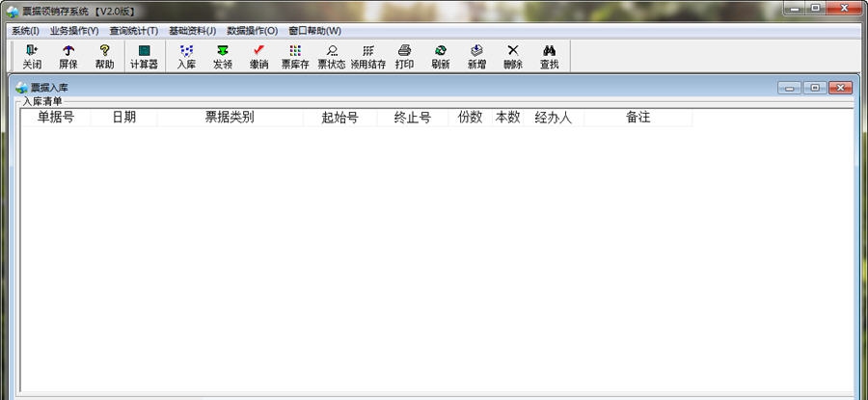Click the 新增 add-new icon
The height and width of the screenshot is (400, 868).
[476, 57]
